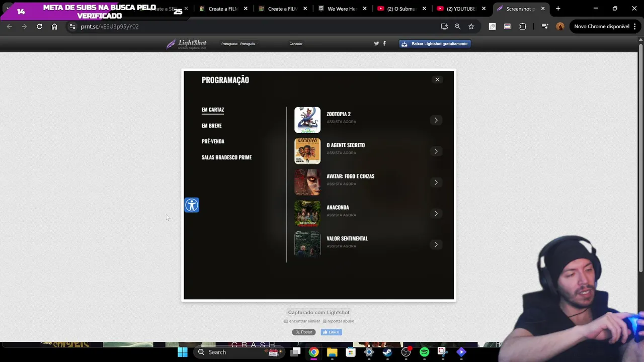The width and height of the screenshot is (644, 362).
Task: Open a new browser tab
Action: click(x=558, y=9)
